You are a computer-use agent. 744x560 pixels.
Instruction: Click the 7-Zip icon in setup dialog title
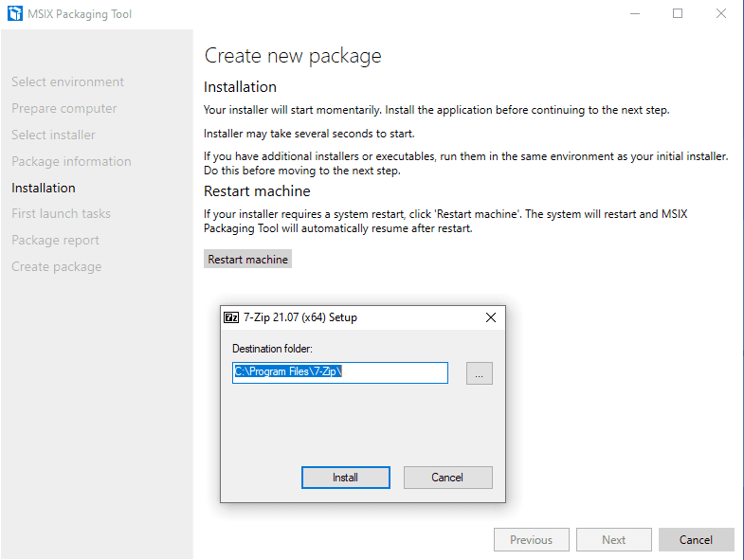point(231,317)
